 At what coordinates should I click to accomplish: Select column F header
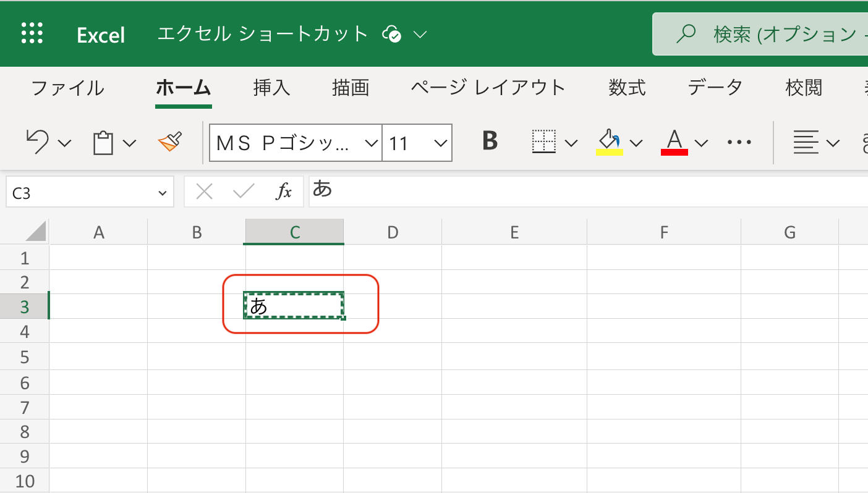(664, 232)
